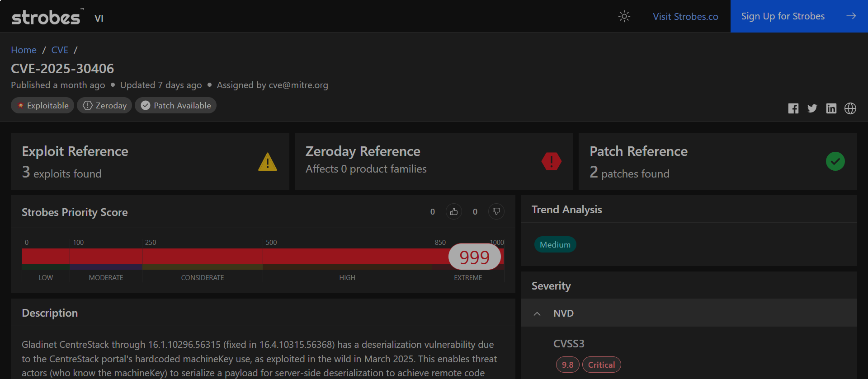Click the globe web link icon
The image size is (868, 379).
[850, 108]
